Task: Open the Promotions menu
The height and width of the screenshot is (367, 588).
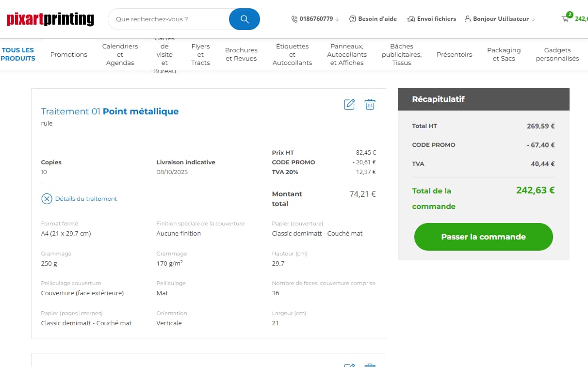Action: click(x=69, y=54)
